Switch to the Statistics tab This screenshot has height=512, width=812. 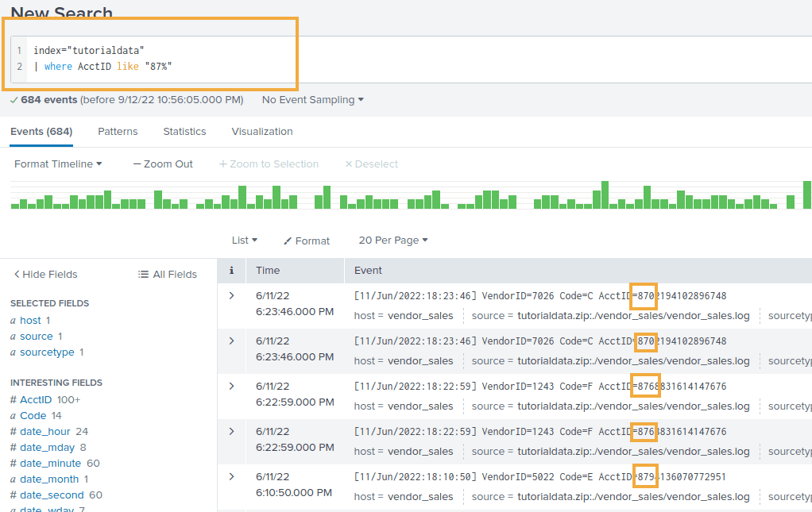(184, 131)
